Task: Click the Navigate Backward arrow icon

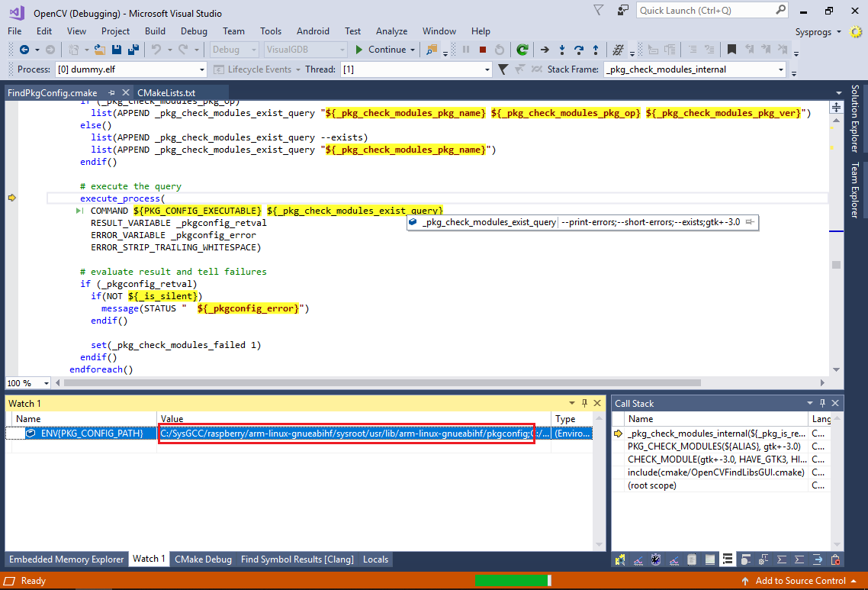Action: pyautogui.click(x=24, y=50)
